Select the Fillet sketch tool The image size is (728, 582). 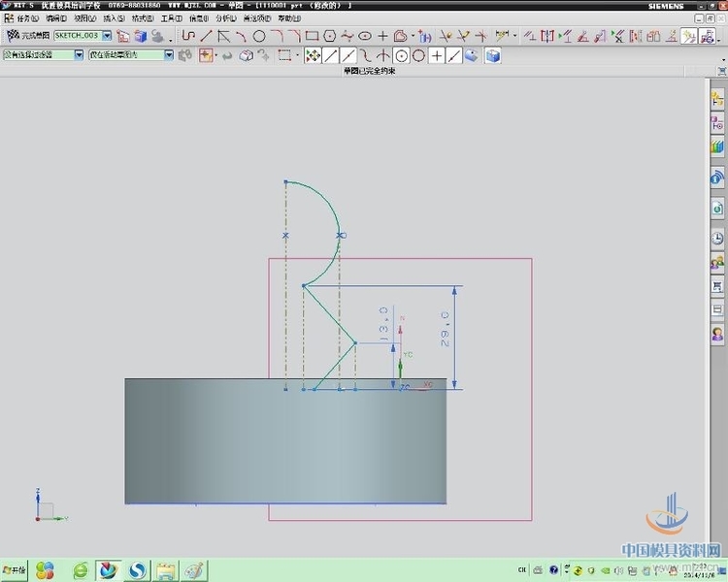277,36
